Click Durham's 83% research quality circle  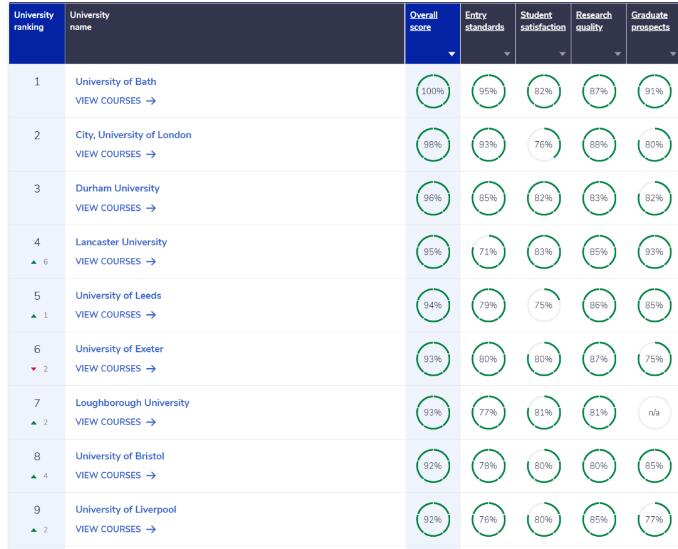[x=599, y=198]
